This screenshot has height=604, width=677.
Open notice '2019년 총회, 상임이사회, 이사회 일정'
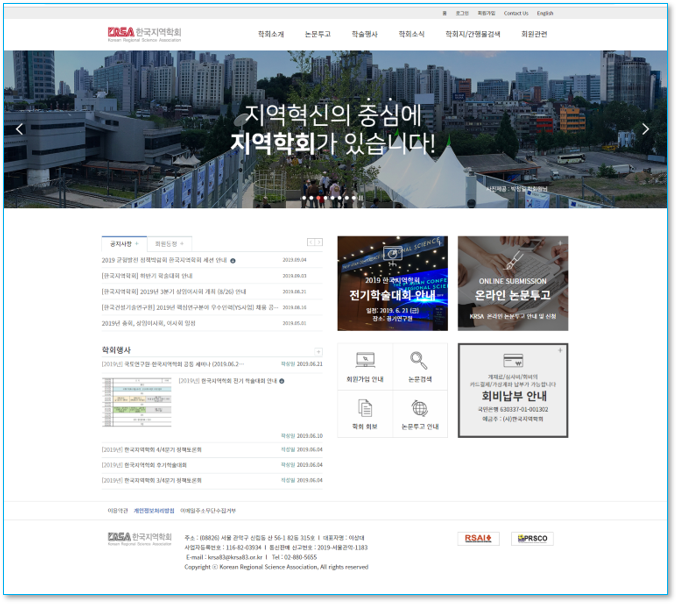(212, 323)
